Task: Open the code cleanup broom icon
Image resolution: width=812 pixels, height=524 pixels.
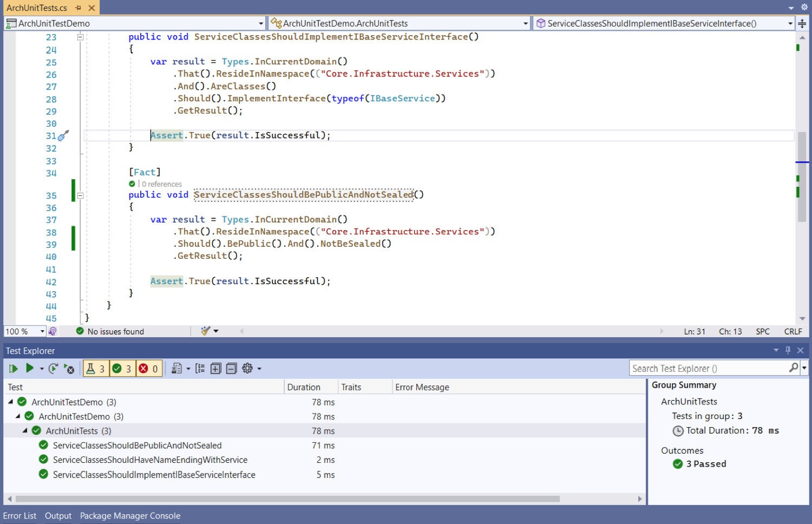Action: [206, 331]
